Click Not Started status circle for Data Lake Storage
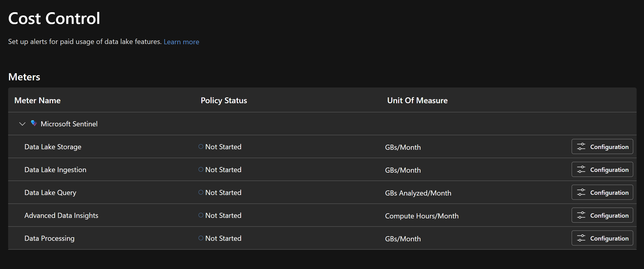The height and width of the screenshot is (269, 644). coord(201,147)
